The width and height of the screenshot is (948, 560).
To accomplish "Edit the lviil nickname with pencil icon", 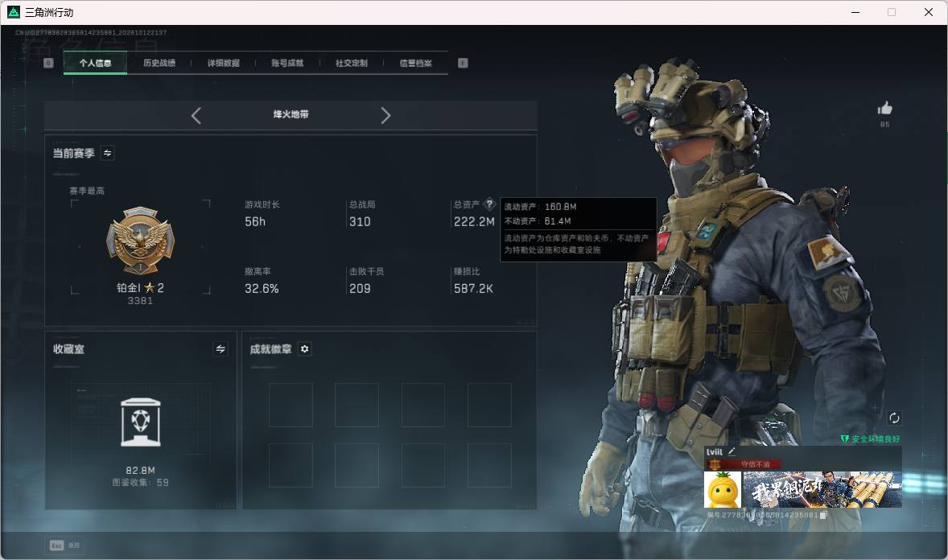I will (x=732, y=451).
